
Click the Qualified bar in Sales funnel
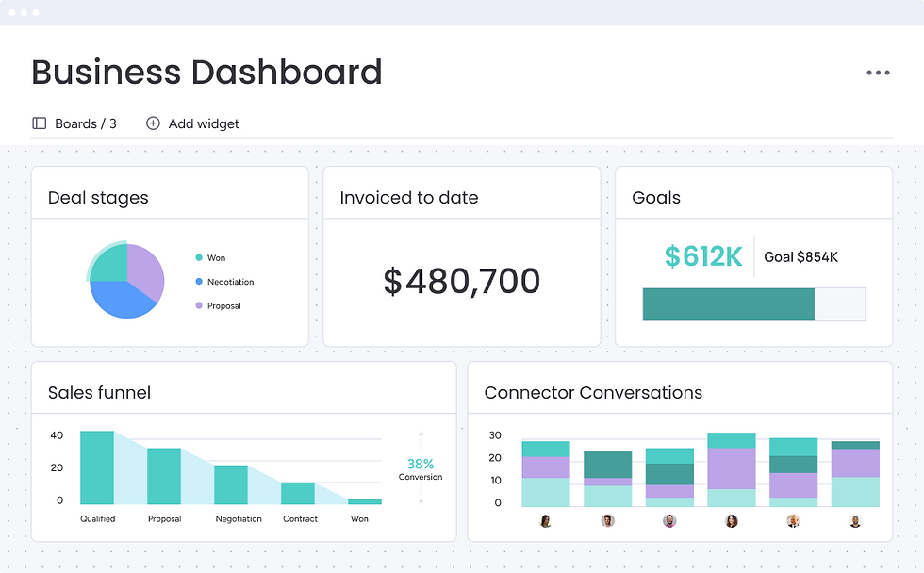point(97,468)
